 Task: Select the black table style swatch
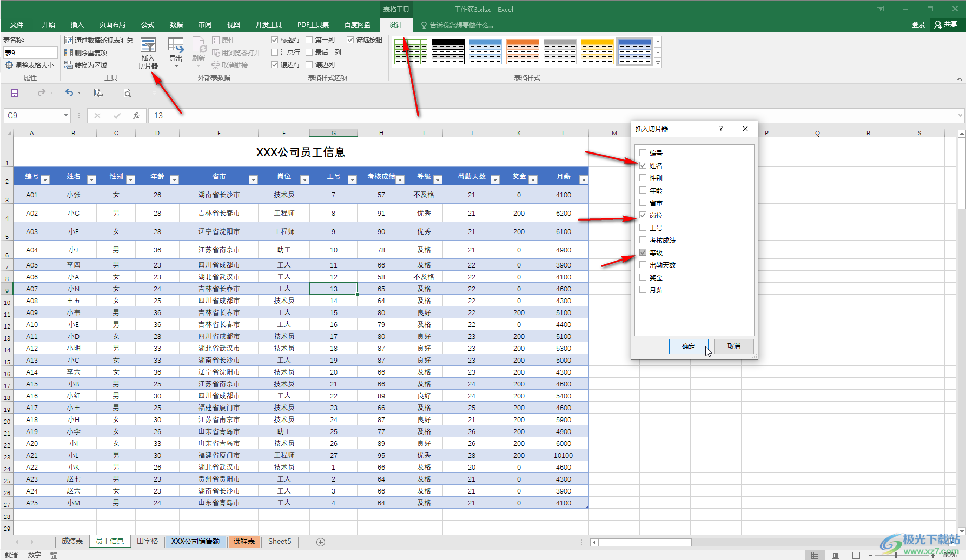pos(448,52)
